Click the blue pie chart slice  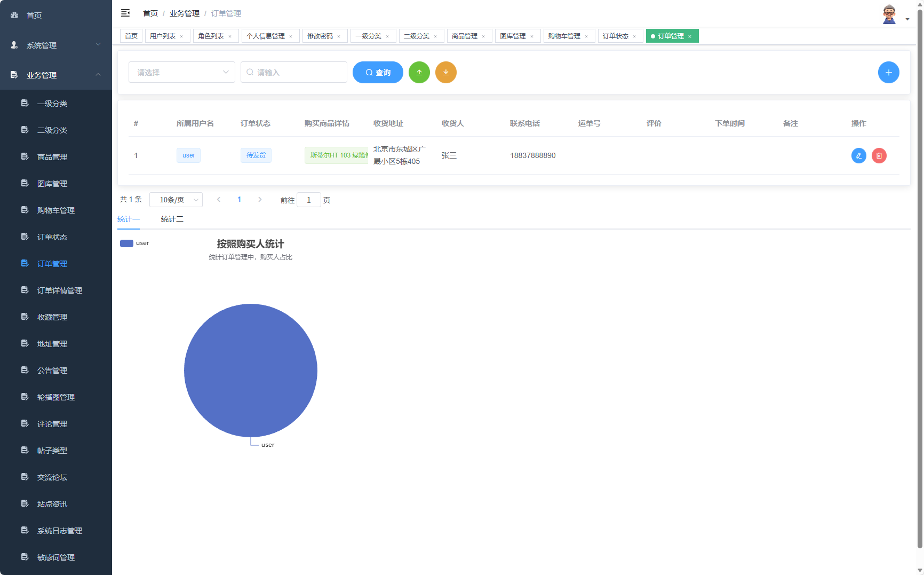pos(251,371)
